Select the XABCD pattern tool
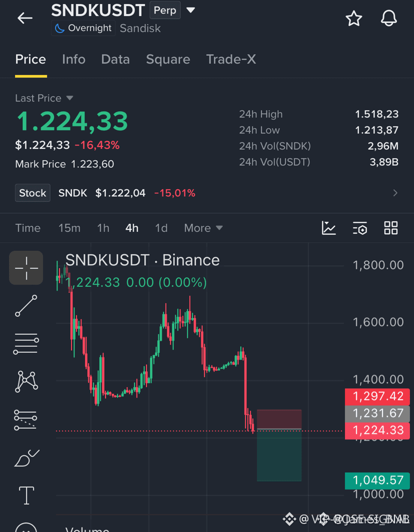This screenshot has width=414, height=532. [x=26, y=382]
